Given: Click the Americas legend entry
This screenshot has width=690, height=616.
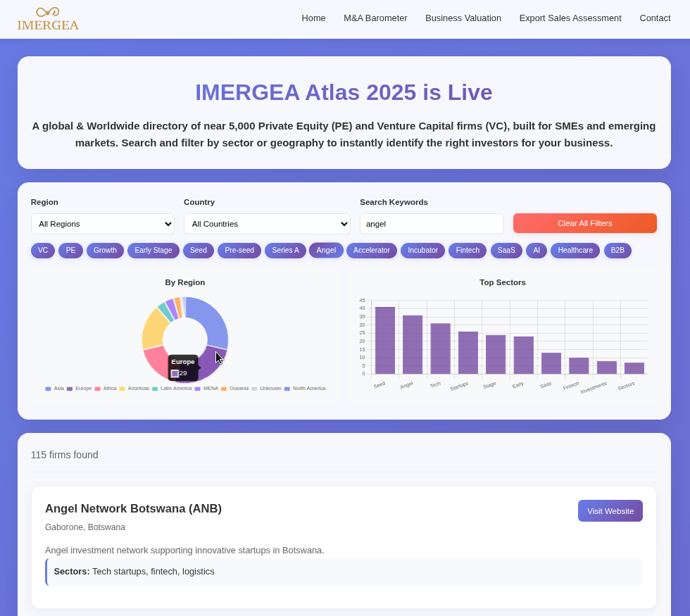Looking at the screenshot, I should click(x=134, y=389).
